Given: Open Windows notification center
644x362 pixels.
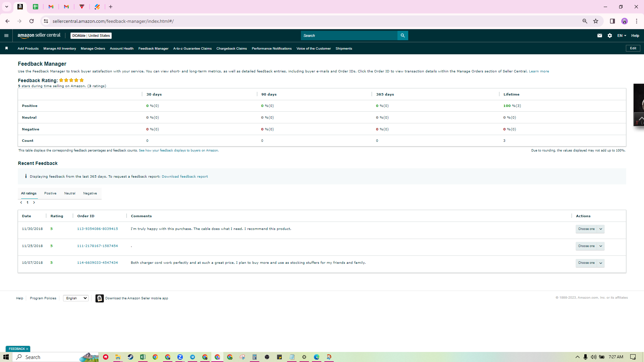Looking at the screenshot, I should pyautogui.click(x=633, y=357).
